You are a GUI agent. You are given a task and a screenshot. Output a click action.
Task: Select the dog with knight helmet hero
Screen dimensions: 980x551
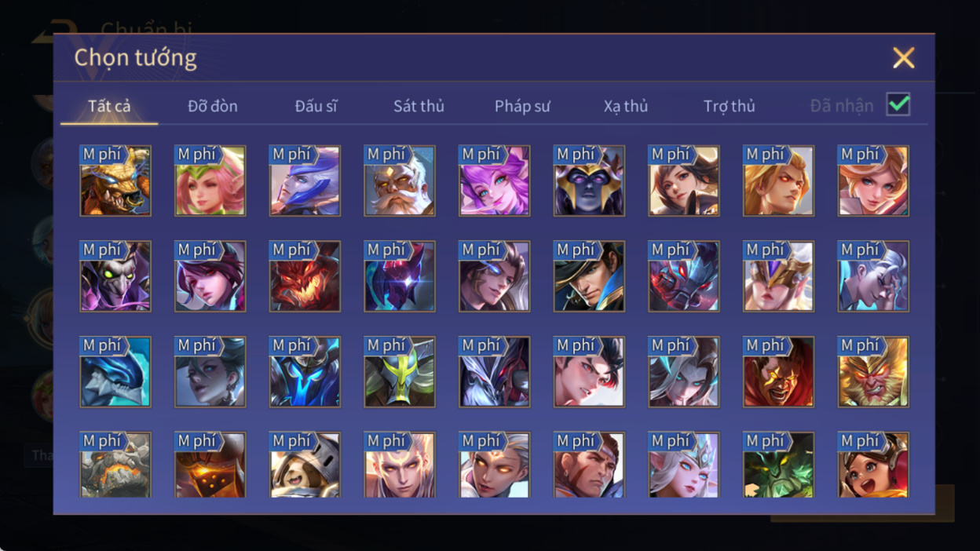(x=305, y=465)
